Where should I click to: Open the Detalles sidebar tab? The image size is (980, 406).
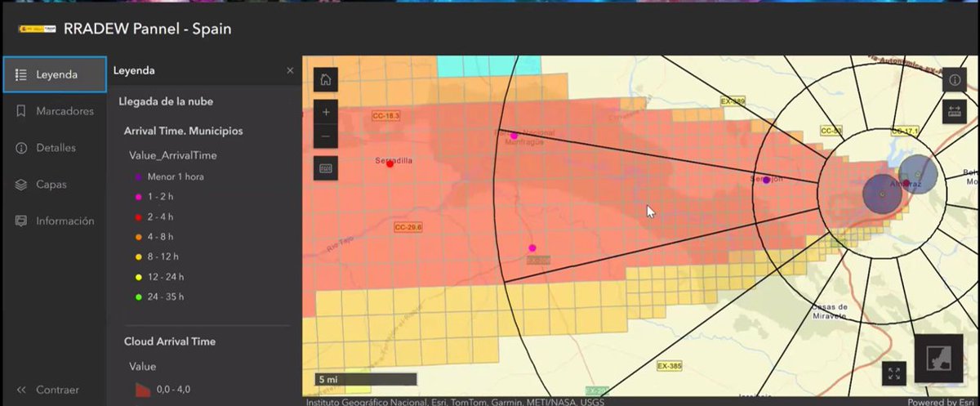[x=54, y=148]
